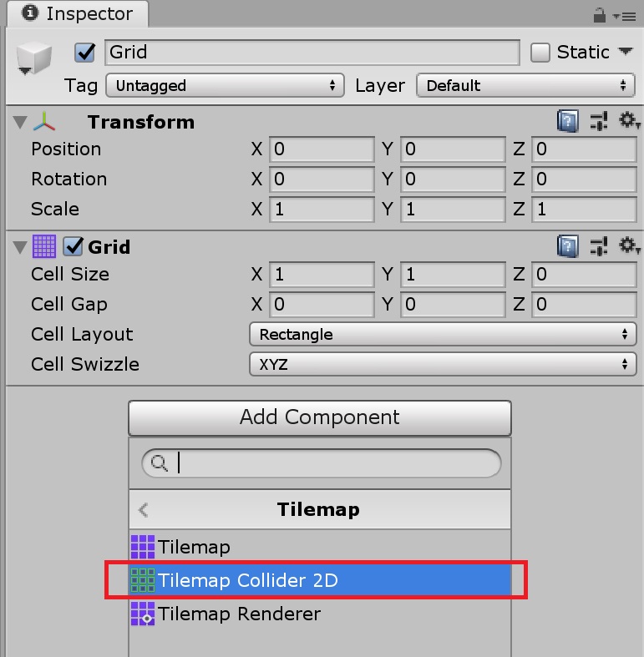Open the Layer dropdown showing Default
The width and height of the screenshot is (644, 657).
pyautogui.click(x=525, y=85)
